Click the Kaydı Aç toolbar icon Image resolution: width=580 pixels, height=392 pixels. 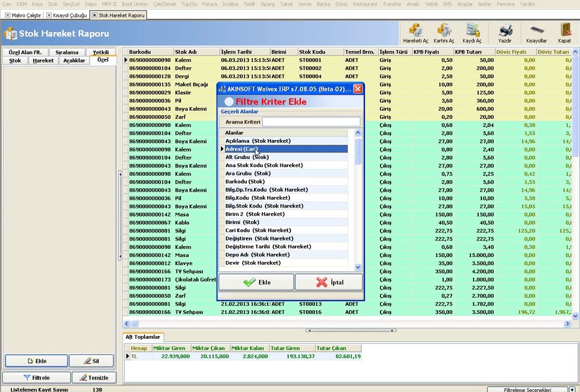472,33
